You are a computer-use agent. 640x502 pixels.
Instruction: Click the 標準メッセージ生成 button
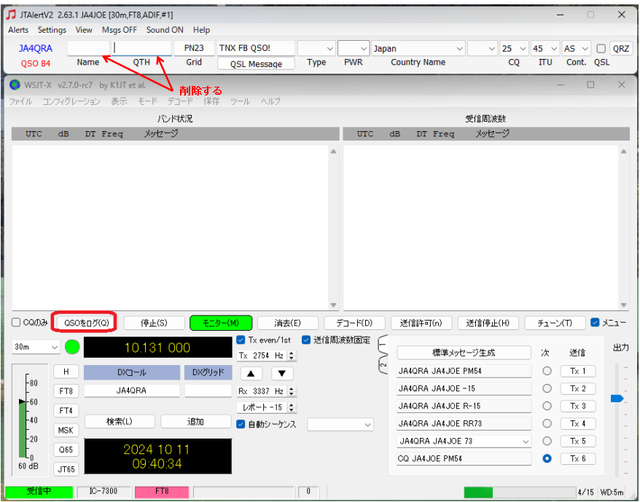click(464, 353)
